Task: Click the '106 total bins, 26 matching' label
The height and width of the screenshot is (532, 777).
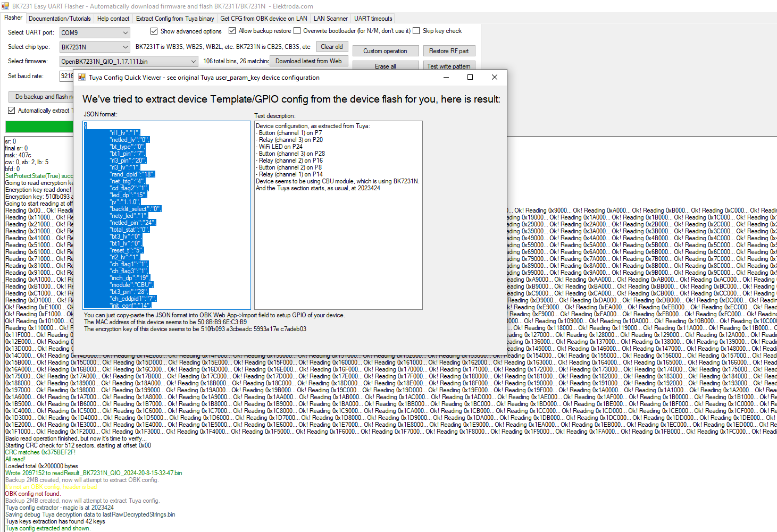Action: (x=236, y=61)
